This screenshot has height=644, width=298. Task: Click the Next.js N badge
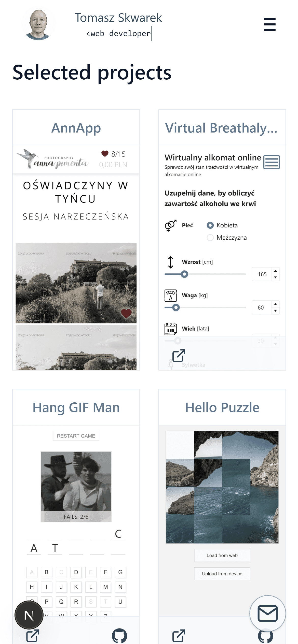tap(29, 615)
